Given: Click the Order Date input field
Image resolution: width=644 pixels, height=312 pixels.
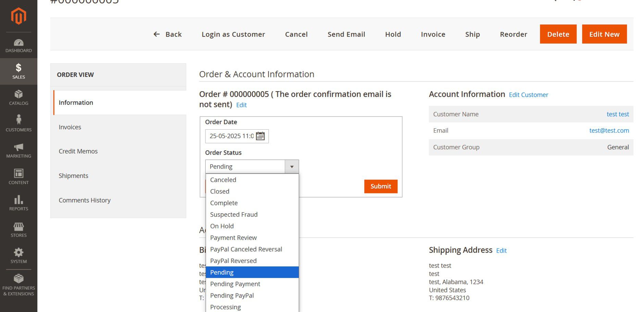Looking at the screenshot, I should [231, 136].
